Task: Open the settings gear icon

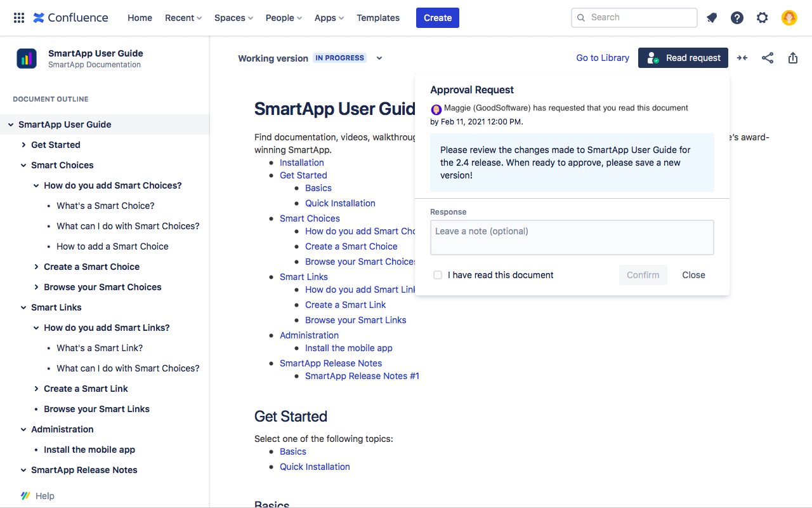Action: pos(762,17)
